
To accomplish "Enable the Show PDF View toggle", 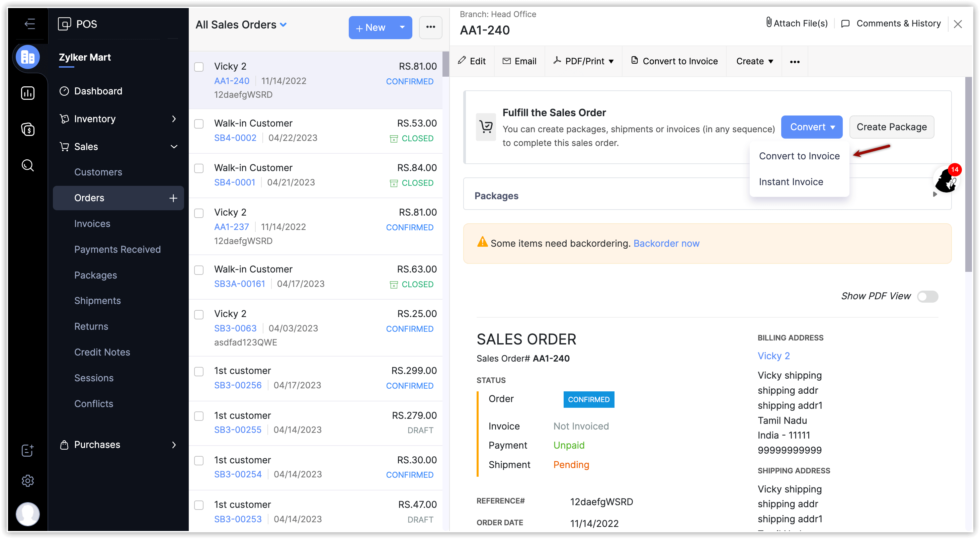I will click(x=927, y=296).
